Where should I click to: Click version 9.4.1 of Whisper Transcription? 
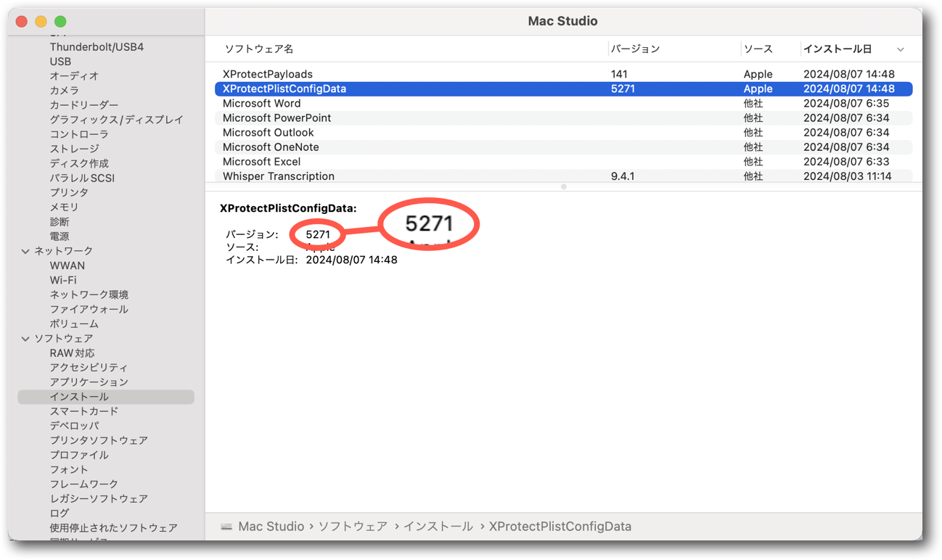(x=623, y=176)
